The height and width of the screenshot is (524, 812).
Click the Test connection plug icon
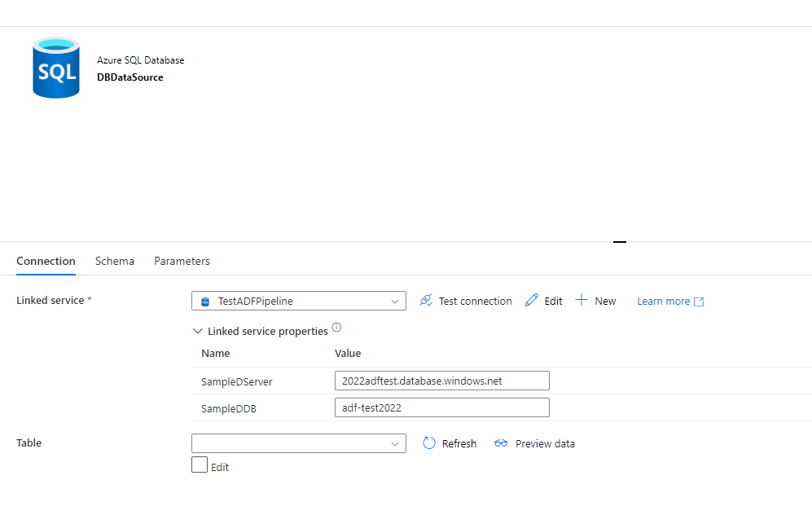coord(426,301)
